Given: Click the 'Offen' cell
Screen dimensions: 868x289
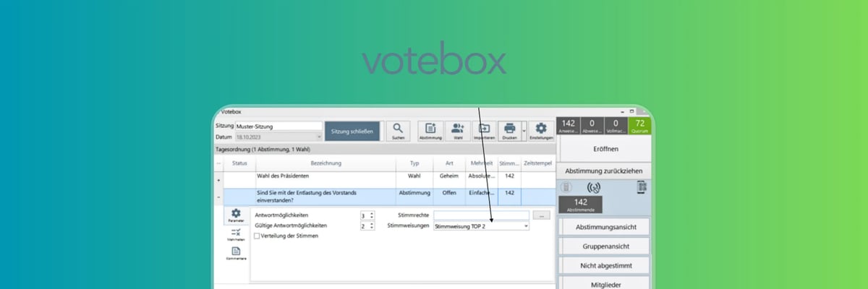Looking at the screenshot, I should [x=449, y=197].
